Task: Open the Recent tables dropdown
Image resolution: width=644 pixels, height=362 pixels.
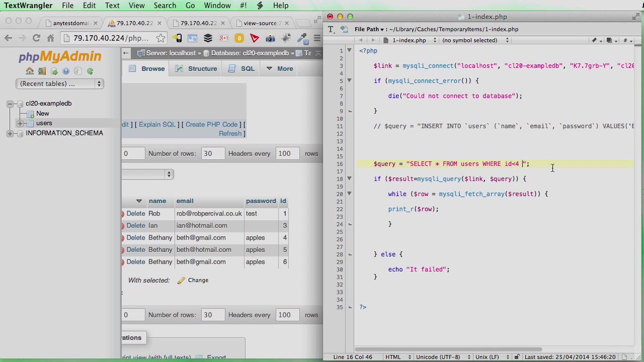Action: (x=59, y=84)
